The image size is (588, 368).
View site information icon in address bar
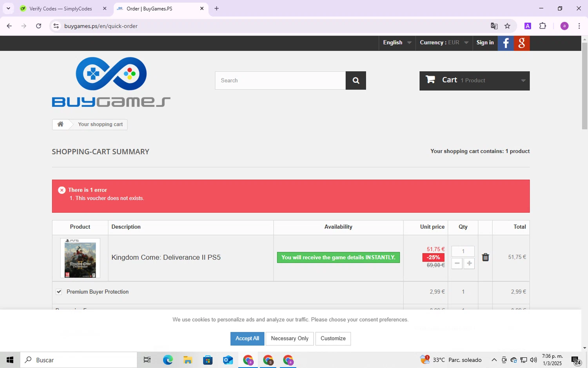56,26
